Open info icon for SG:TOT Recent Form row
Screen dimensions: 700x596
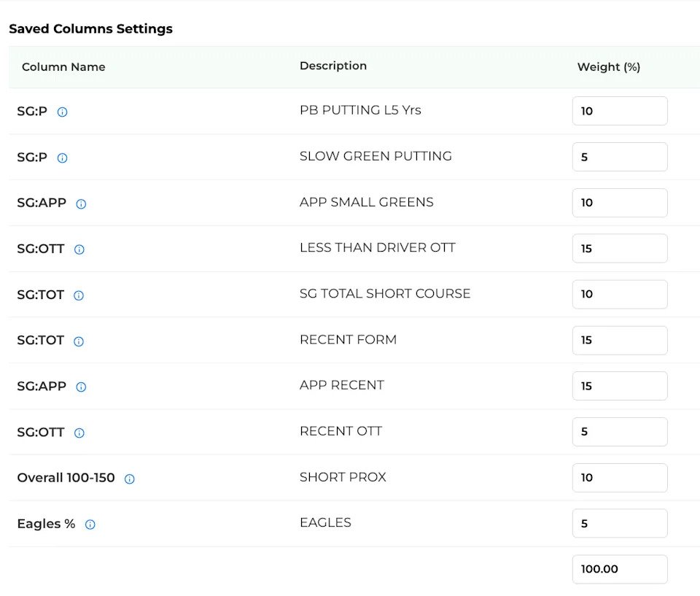pyautogui.click(x=79, y=341)
